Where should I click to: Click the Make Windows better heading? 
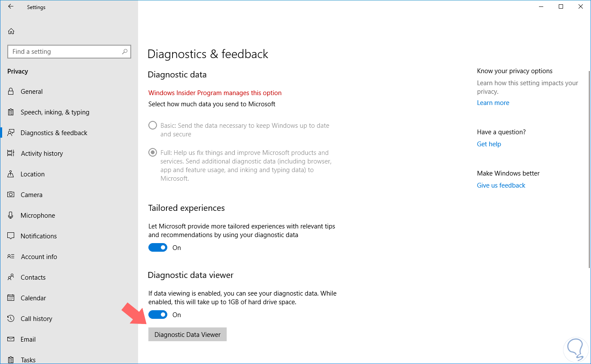(x=508, y=173)
